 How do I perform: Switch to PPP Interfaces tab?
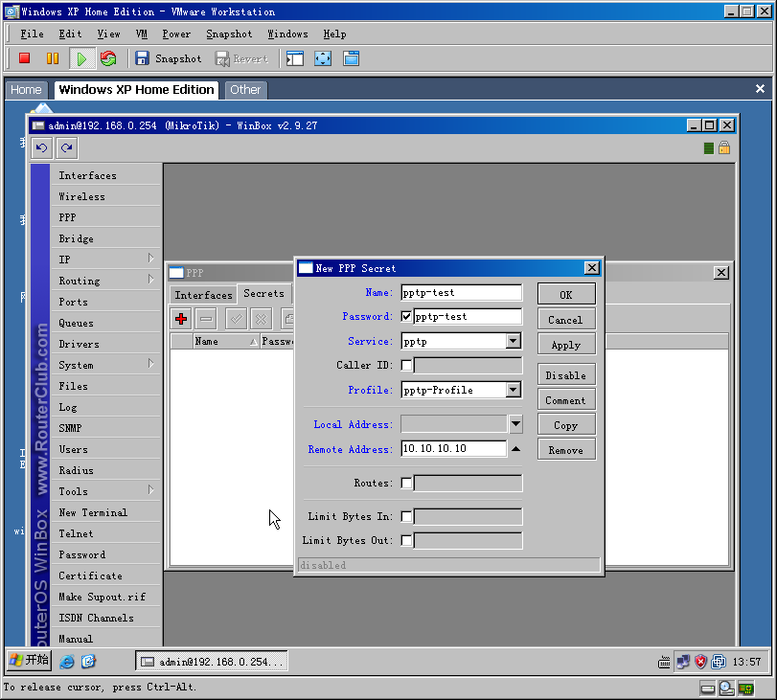pos(203,295)
